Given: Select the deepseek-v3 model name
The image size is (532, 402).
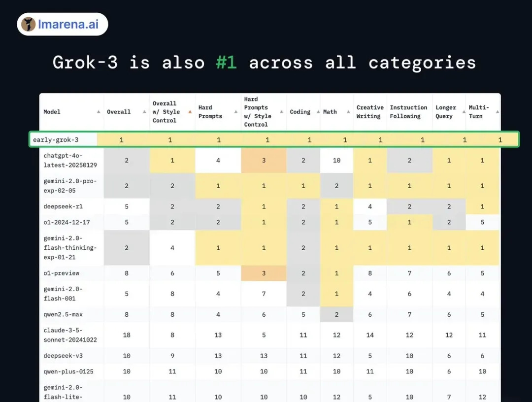Looking at the screenshot, I should tap(63, 356).
